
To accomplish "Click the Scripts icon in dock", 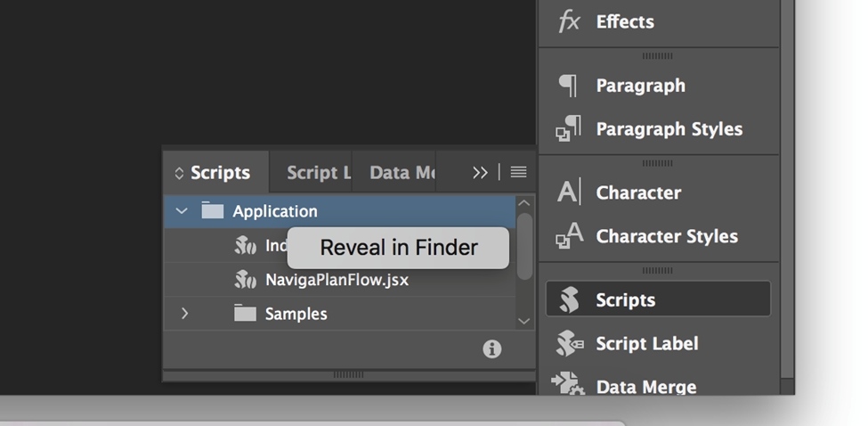I will click(568, 300).
